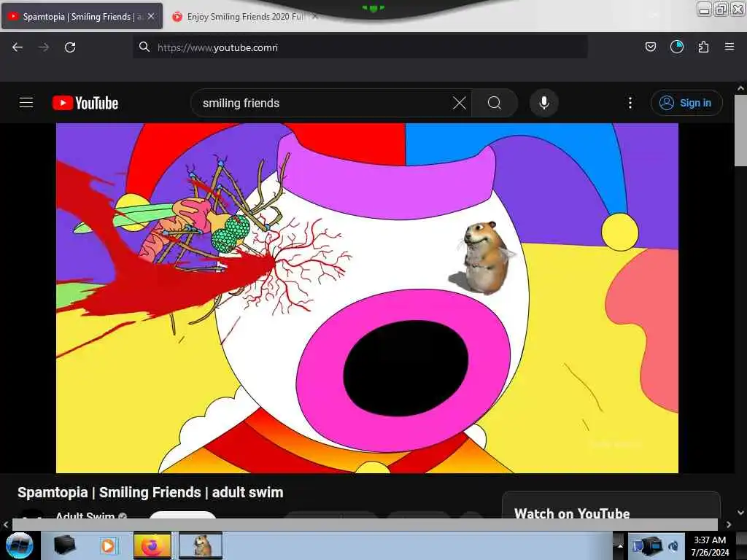
Task: Click the browser forward arrow
Action: pyautogui.click(x=44, y=47)
